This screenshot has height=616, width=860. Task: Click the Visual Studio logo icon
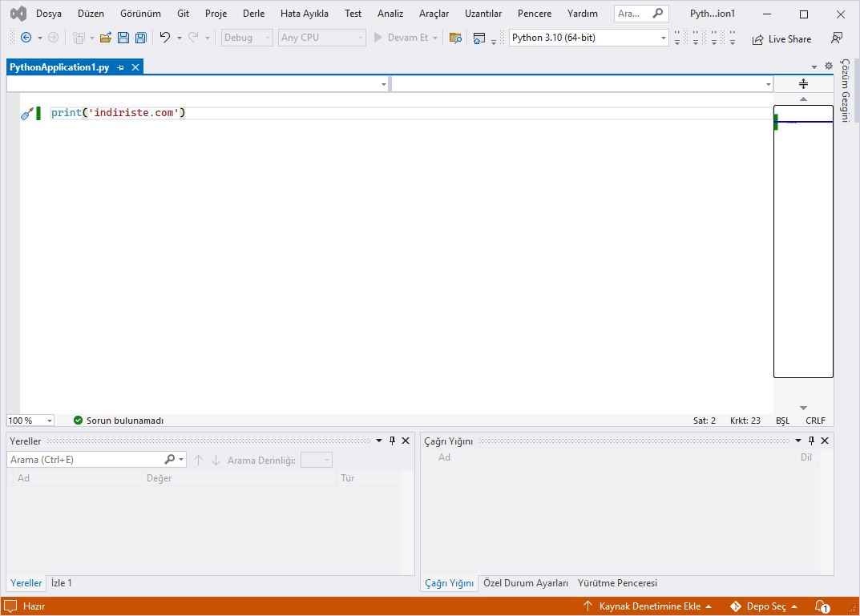[x=18, y=14]
